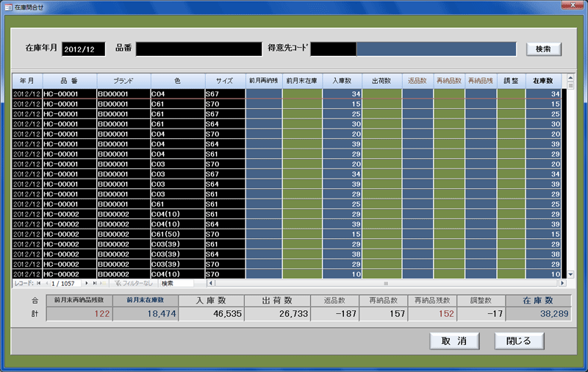This screenshot has width=588, height=372.
Task: Click horizontal scrollbar left arrow
Action: coord(211,284)
